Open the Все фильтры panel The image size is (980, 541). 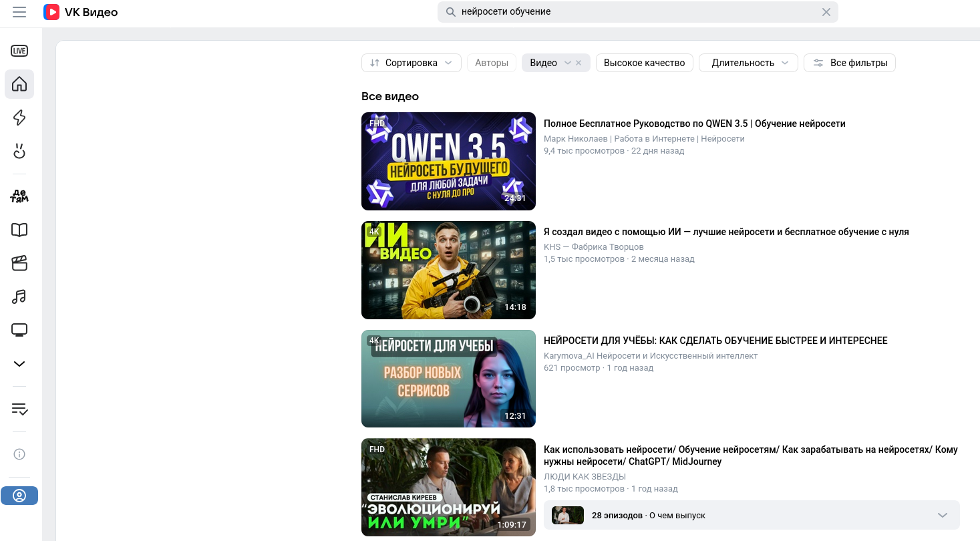[849, 63]
